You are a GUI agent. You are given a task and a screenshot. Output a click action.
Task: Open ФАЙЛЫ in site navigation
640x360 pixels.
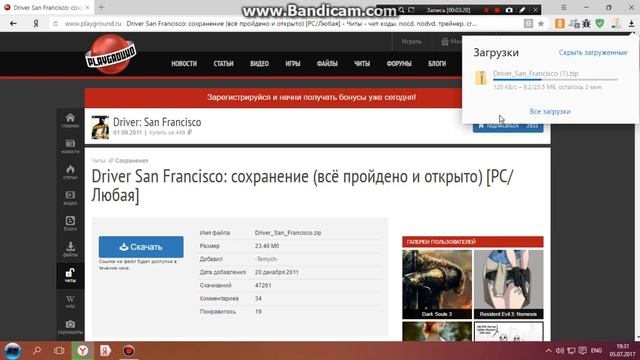click(327, 64)
